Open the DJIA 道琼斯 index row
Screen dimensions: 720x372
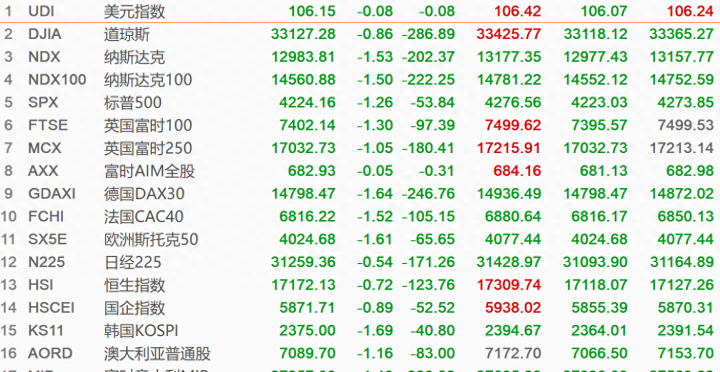click(360, 34)
